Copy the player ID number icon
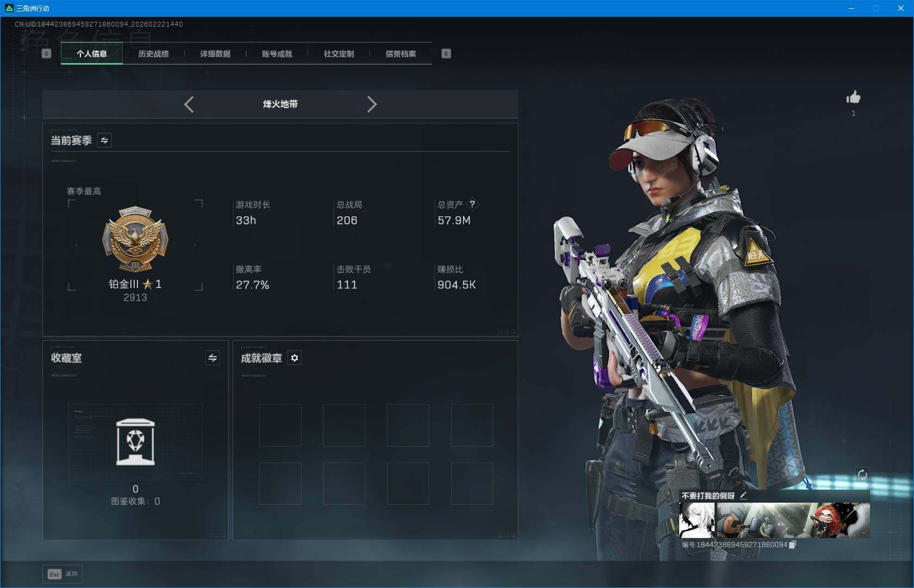This screenshot has width=914, height=588. pyautogui.click(x=792, y=545)
